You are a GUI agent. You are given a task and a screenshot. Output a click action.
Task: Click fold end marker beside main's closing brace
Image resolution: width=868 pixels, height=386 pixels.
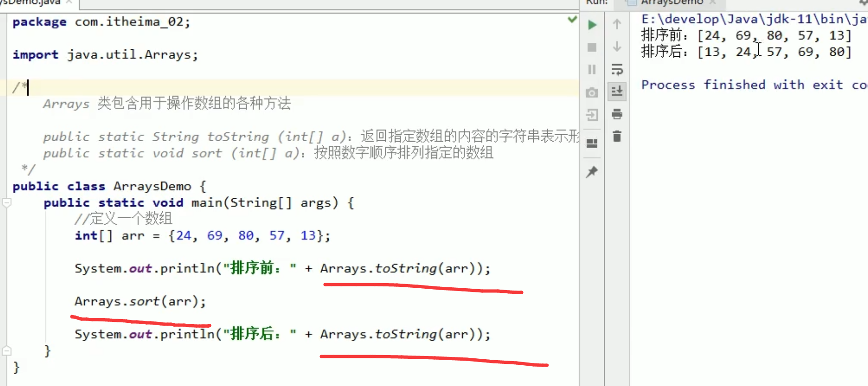pyautogui.click(x=6, y=351)
